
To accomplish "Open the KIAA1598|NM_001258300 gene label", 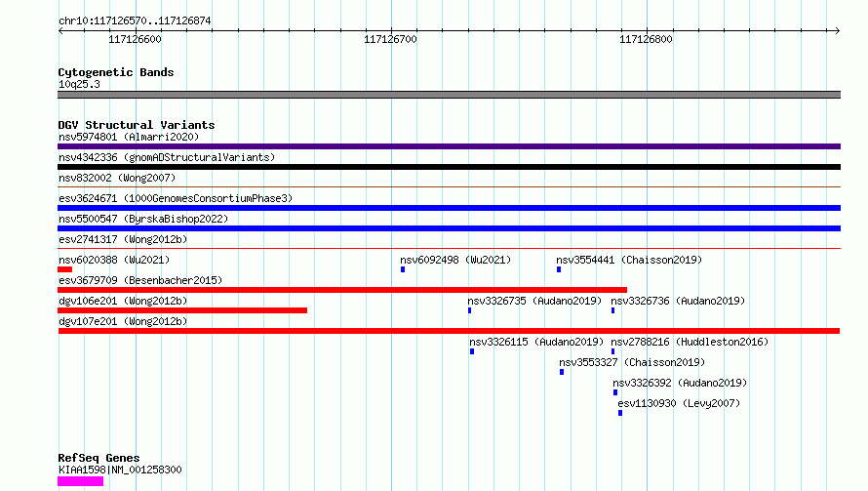I will pos(120,470).
